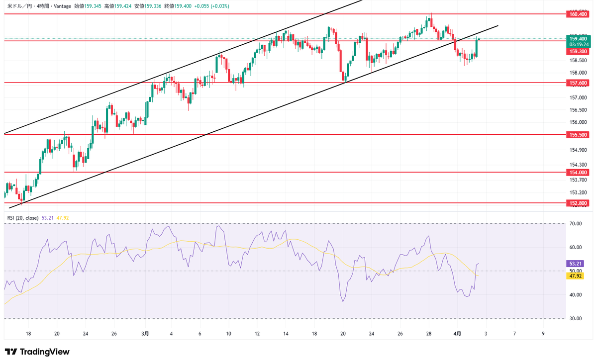Click the 70.00 RSI scale value
This screenshot has width=597, height=364.
[576, 224]
